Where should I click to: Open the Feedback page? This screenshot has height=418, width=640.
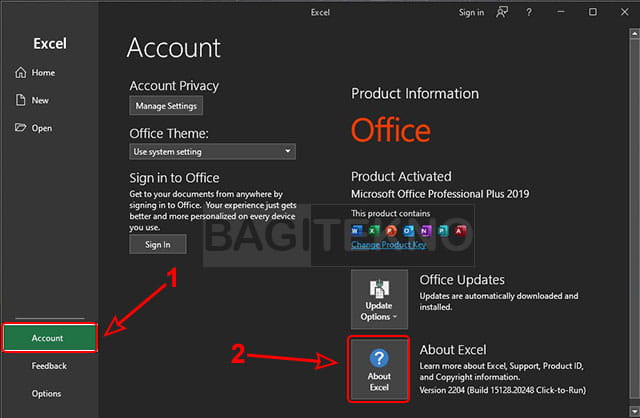pos(49,366)
